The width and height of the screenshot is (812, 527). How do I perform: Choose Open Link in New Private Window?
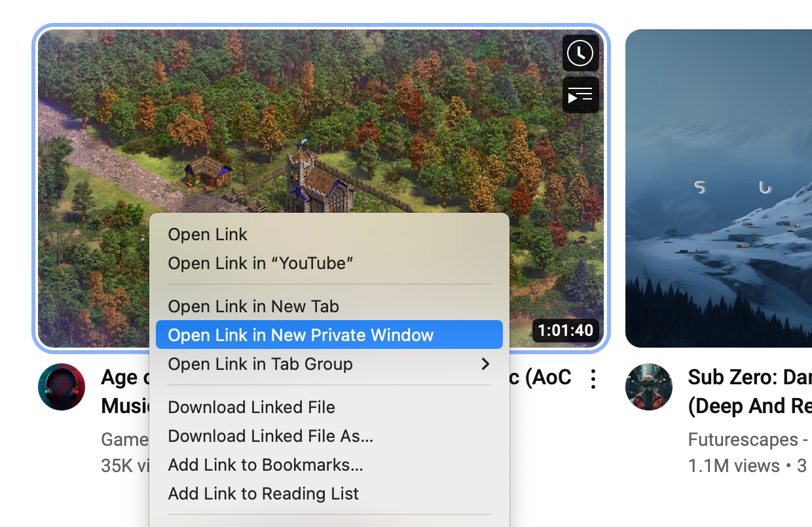(x=301, y=335)
